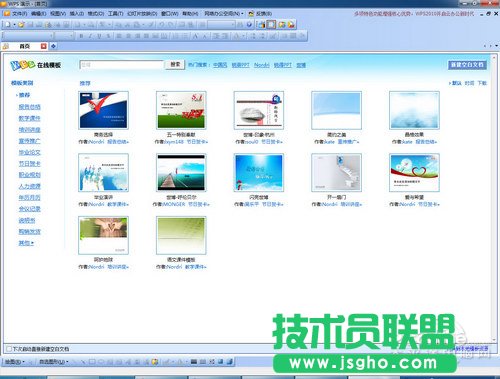Screen dimensions: 500x379
Task: Open the 视图(V) menu
Action: [x=58, y=14]
